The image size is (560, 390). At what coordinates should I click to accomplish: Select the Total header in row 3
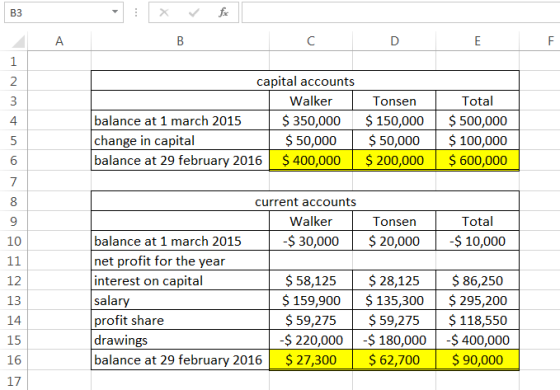(x=478, y=101)
